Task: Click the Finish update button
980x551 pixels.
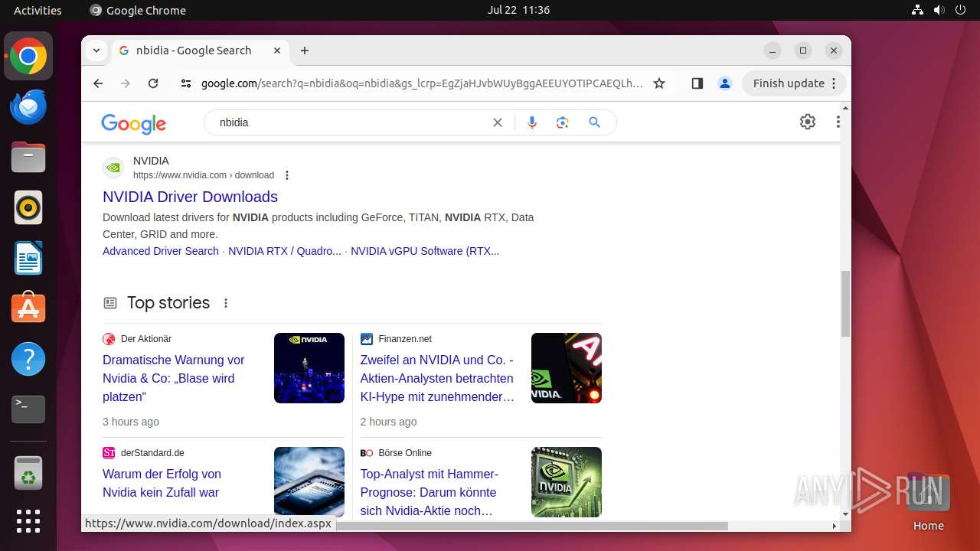Action: tap(795, 83)
